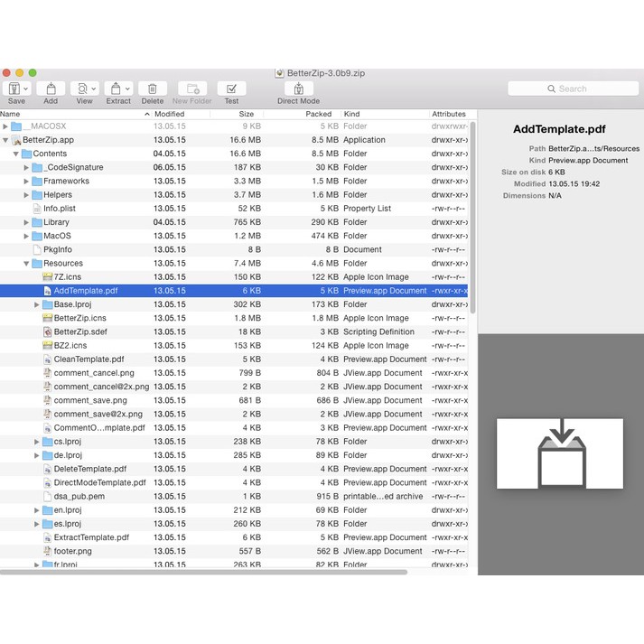This screenshot has height=644, width=644.
Task: Expand the Frameworks folder
Action: 26,182
